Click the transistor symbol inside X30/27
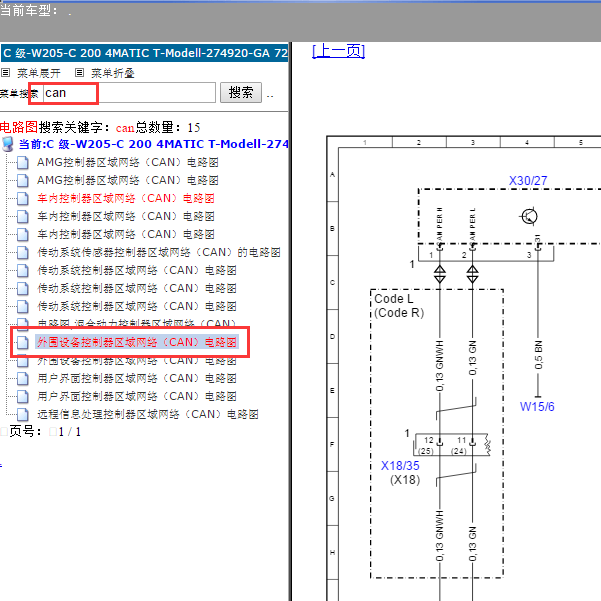This screenshot has width=601, height=601. (x=529, y=217)
